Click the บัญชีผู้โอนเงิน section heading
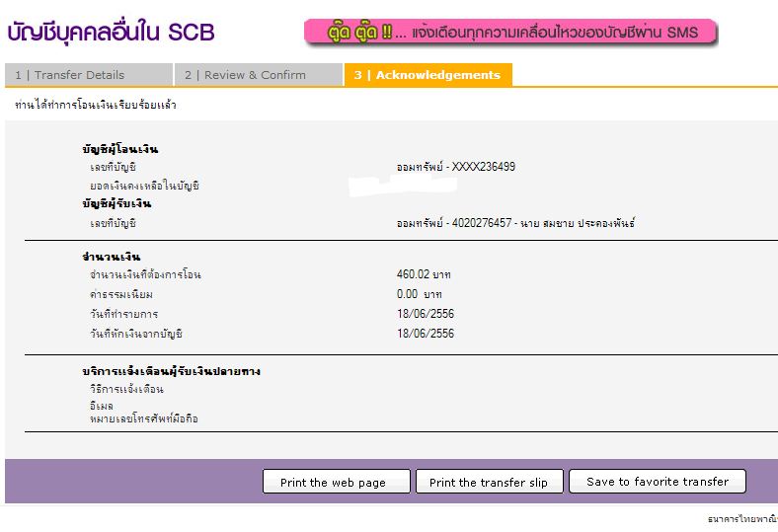The height and width of the screenshot is (532, 778). [120, 149]
